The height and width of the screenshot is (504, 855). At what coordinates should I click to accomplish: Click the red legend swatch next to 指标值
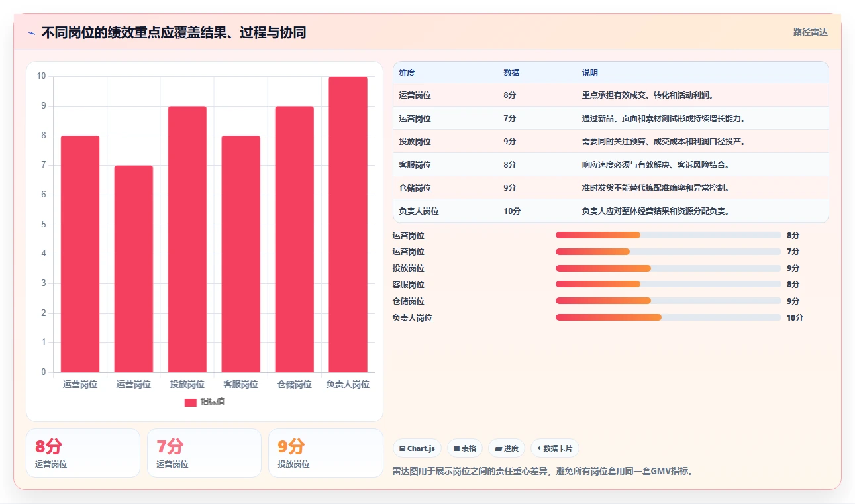pos(191,403)
